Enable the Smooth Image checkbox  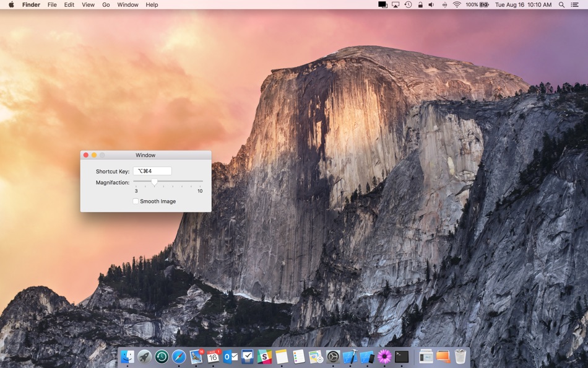point(136,201)
